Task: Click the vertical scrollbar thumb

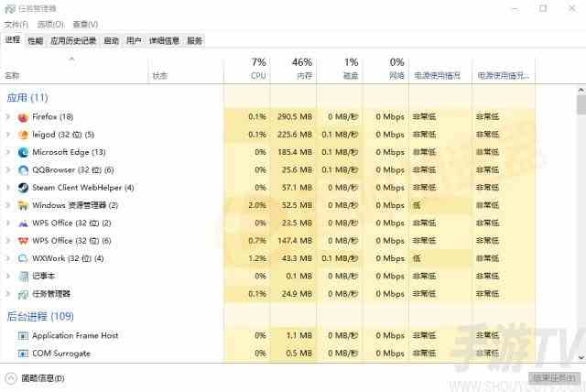Action: [581, 105]
